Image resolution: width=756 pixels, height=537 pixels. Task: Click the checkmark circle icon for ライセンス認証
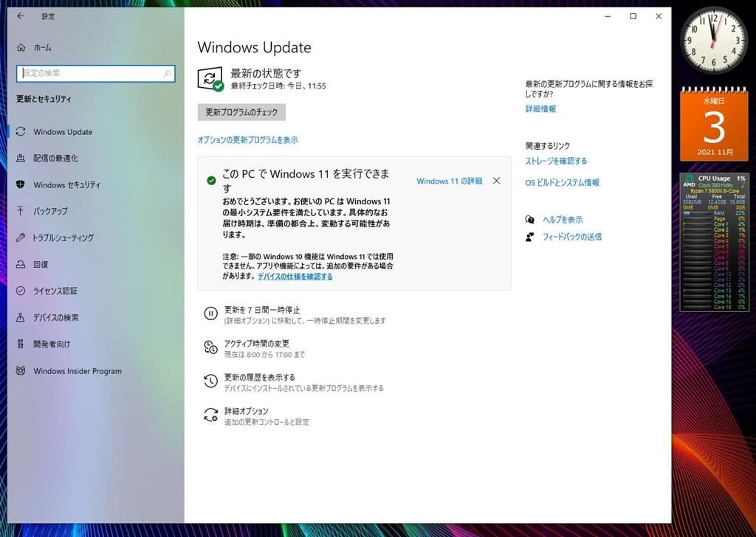pyautogui.click(x=20, y=291)
